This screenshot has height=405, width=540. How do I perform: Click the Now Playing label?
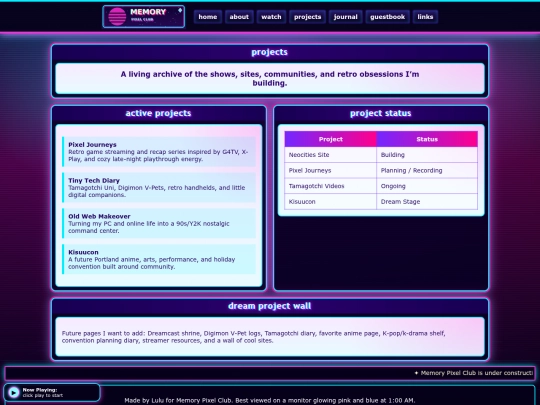[40, 390]
